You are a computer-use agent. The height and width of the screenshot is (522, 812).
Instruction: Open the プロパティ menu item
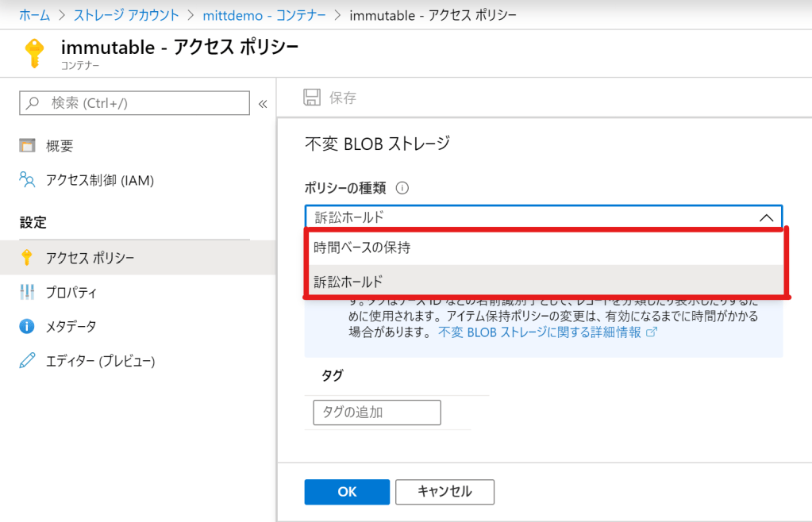click(71, 292)
